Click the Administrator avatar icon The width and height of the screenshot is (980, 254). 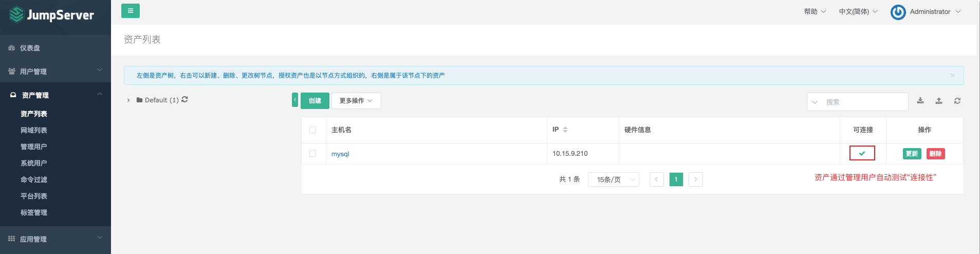[898, 12]
